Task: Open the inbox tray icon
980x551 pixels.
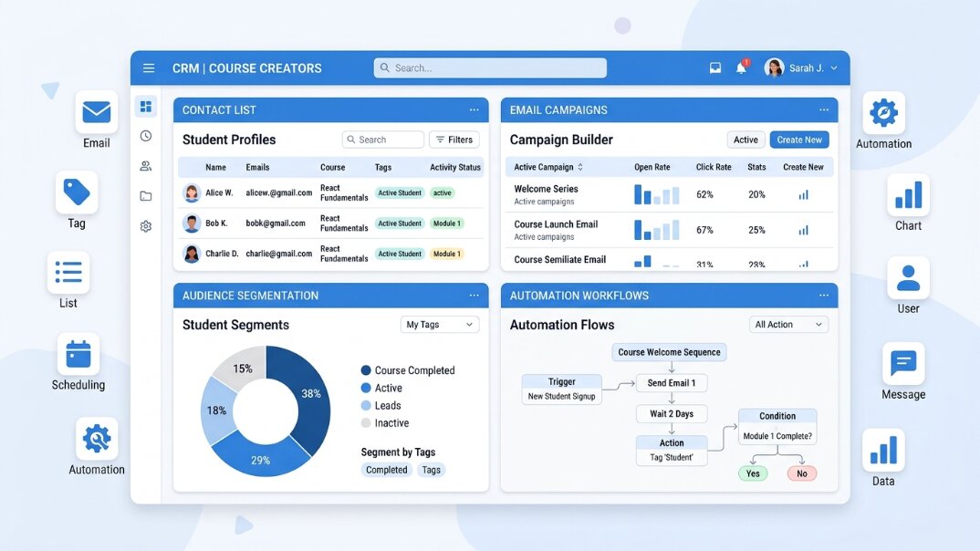Action: (x=715, y=68)
